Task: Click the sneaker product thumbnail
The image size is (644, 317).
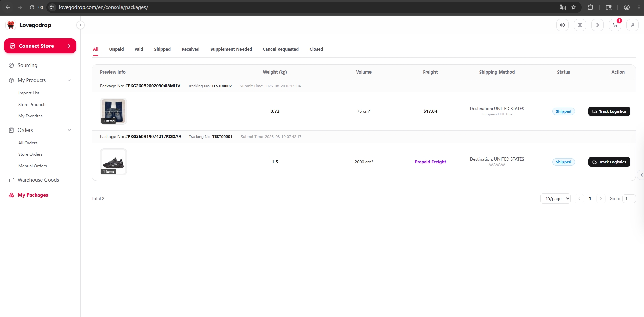Action: [x=114, y=162]
